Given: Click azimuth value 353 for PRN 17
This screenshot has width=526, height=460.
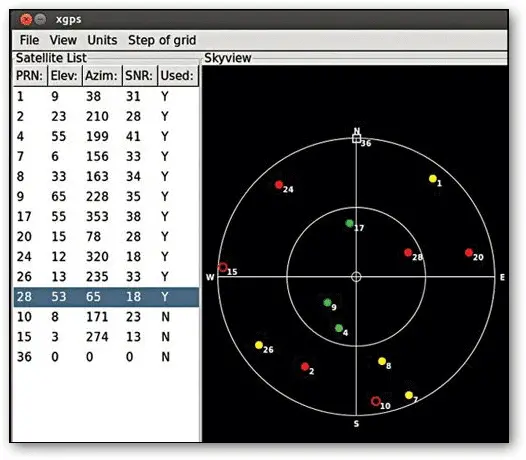Looking at the screenshot, I should coord(97,217).
